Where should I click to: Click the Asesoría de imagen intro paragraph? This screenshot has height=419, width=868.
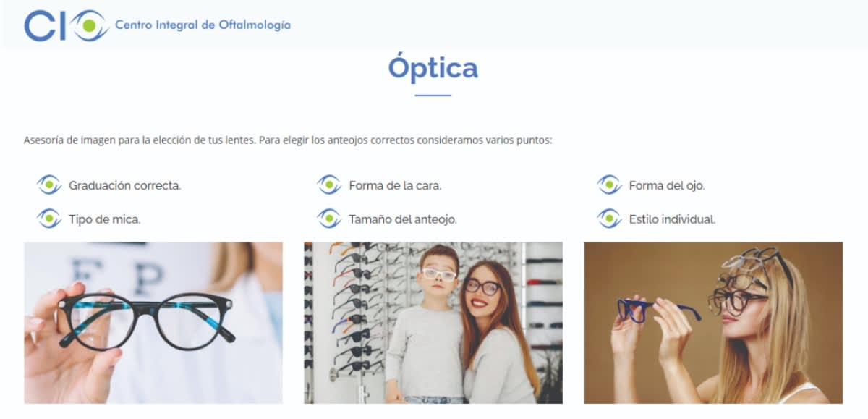(288, 140)
